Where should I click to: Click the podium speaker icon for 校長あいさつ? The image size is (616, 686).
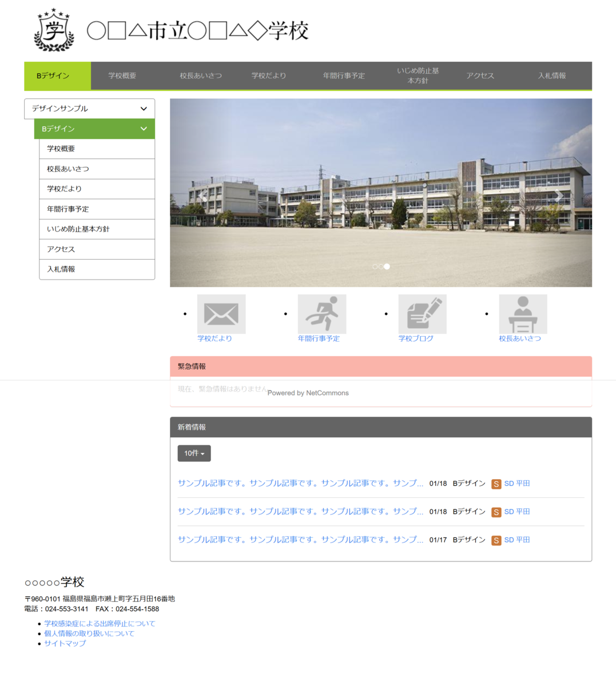[523, 314]
